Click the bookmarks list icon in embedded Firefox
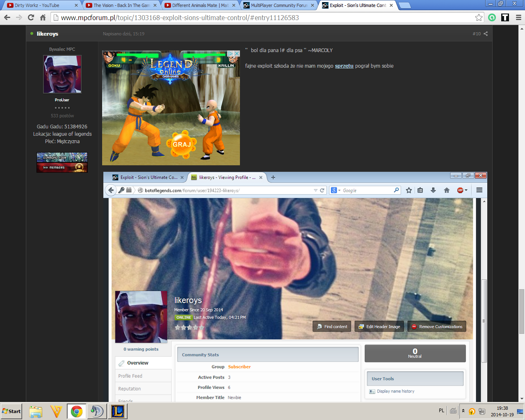This screenshot has width=525, height=420. (420, 190)
